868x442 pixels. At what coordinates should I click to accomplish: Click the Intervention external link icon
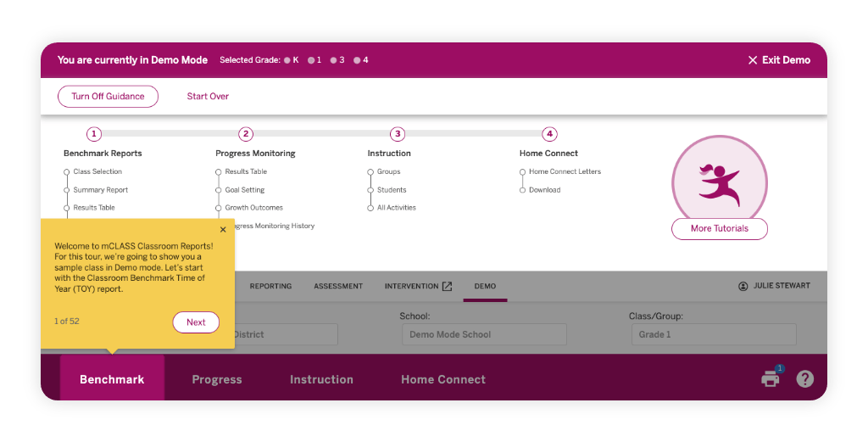coord(448,287)
